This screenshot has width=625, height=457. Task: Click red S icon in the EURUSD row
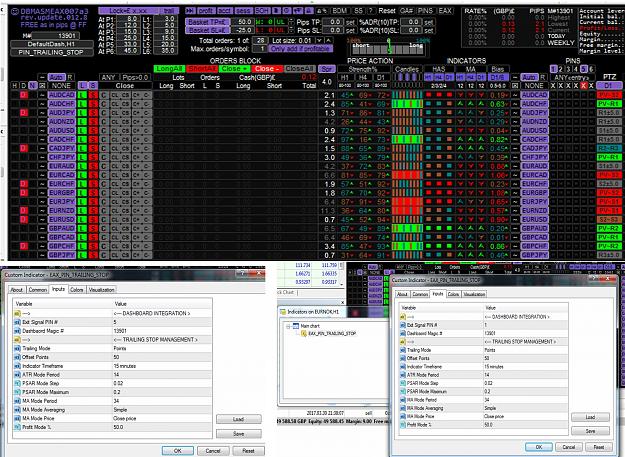tap(93, 219)
